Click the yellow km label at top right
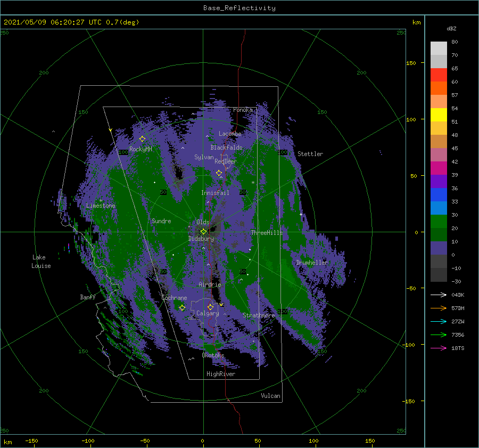The width and height of the screenshot is (479, 448). click(x=416, y=22)
